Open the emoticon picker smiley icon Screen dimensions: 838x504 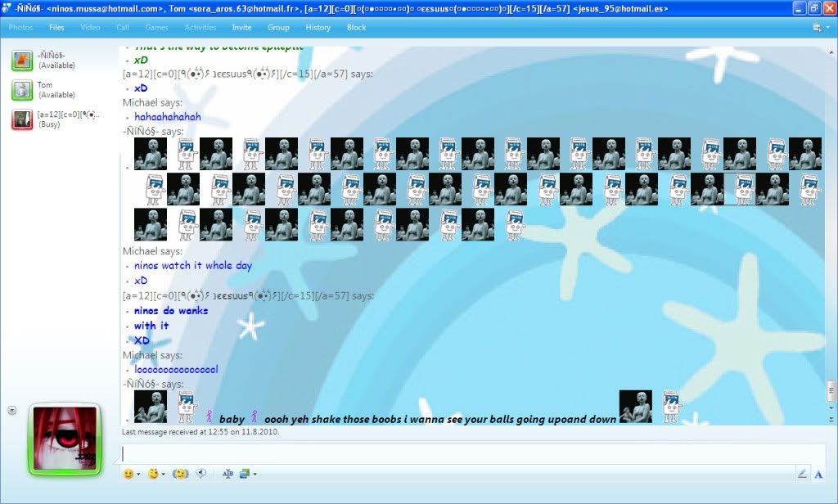click(128, 474)
